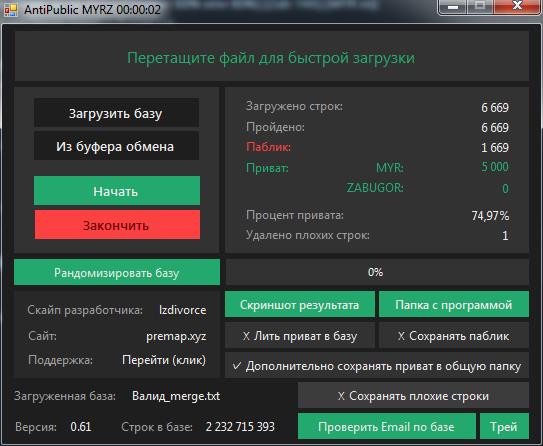Click Проверить Email по базе
This screenshot has width=543, height=446.
[386, 426]
